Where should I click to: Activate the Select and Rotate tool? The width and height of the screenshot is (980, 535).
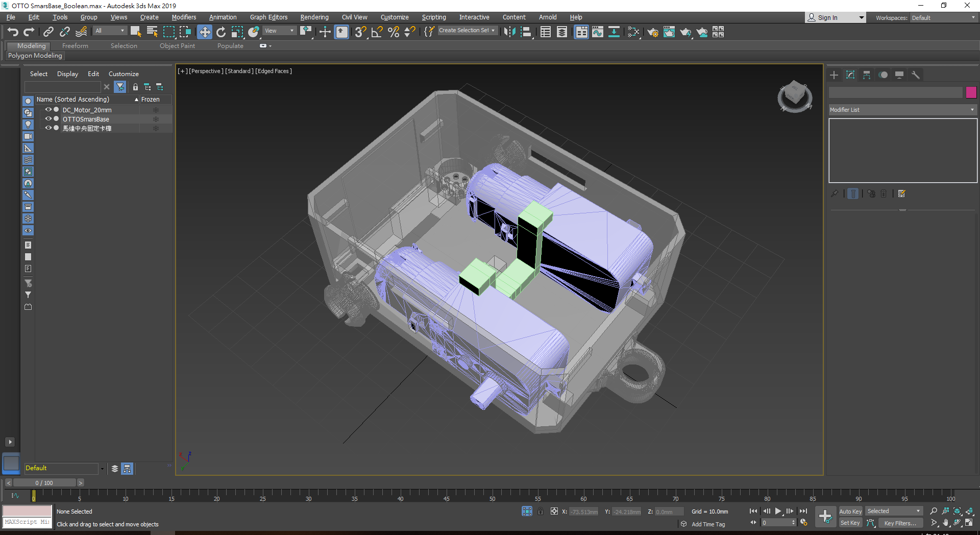pos(221,32)
